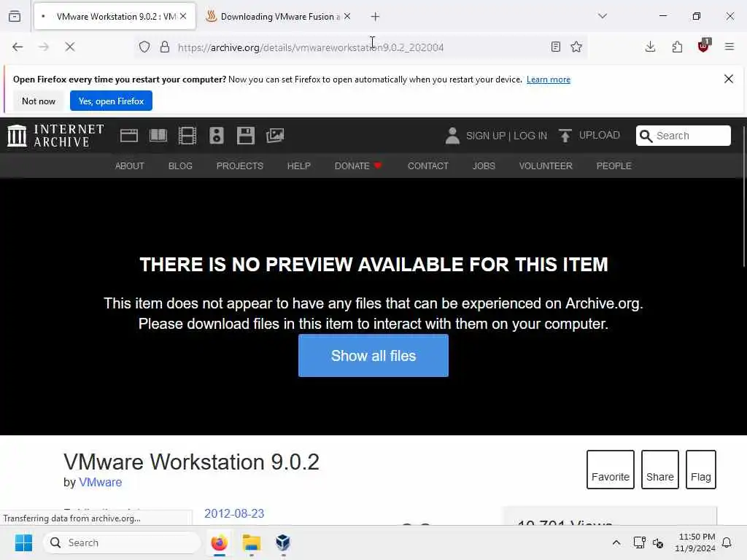Image resolution: width=747 pixels, height=560 pixels.
Task: Open the Texts book icon
Action: click(x=158, y=136)
